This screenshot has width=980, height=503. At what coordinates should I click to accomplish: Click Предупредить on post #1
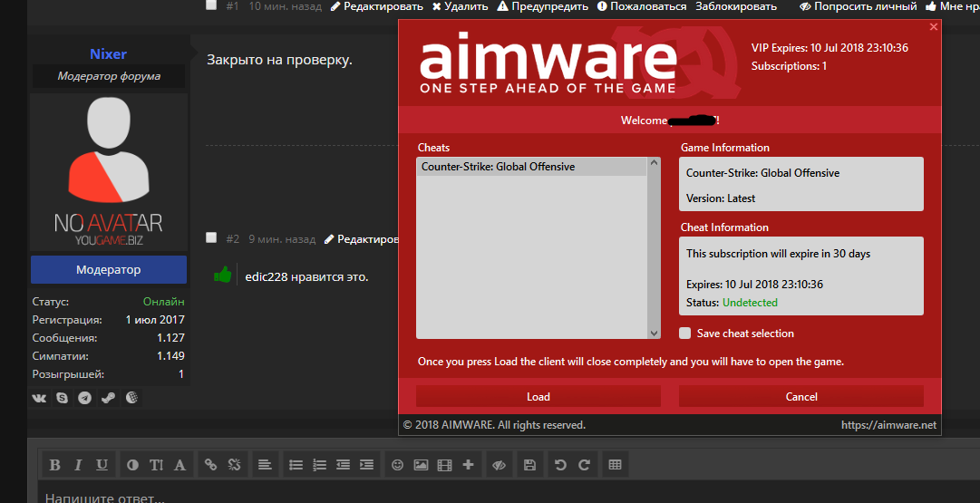point(543,6)
